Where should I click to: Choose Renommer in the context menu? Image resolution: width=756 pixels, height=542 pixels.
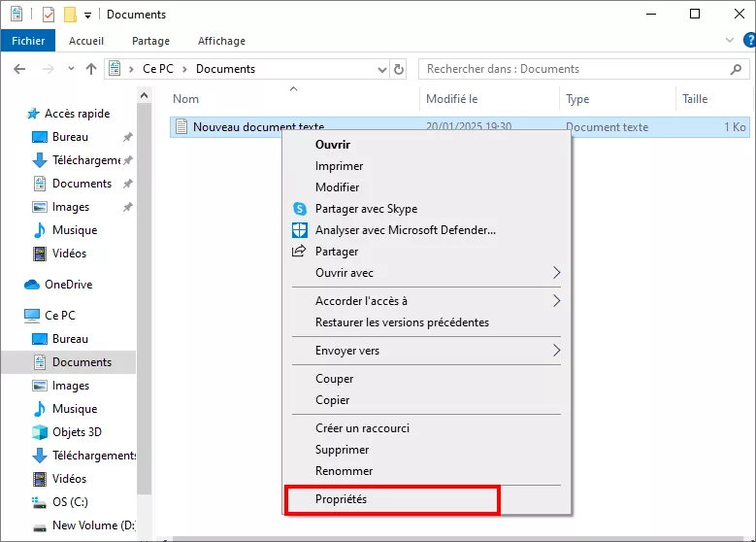click(x=427, y=471)
